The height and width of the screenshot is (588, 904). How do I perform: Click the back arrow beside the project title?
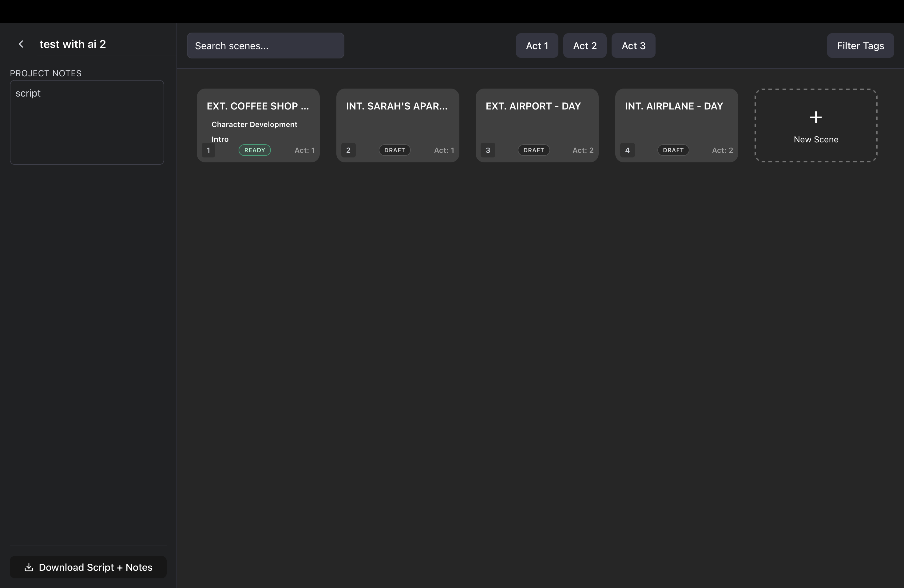(x=21, y=44)
